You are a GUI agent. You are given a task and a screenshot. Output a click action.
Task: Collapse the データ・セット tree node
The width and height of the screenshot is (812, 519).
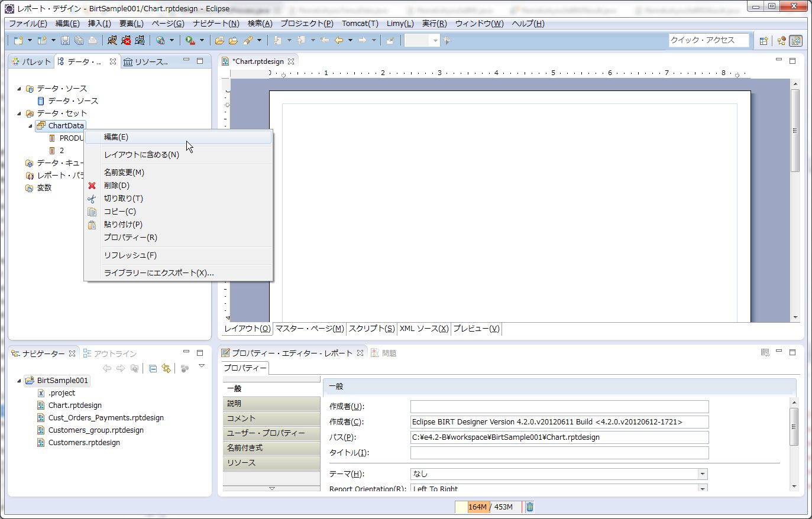click(19, 113)
